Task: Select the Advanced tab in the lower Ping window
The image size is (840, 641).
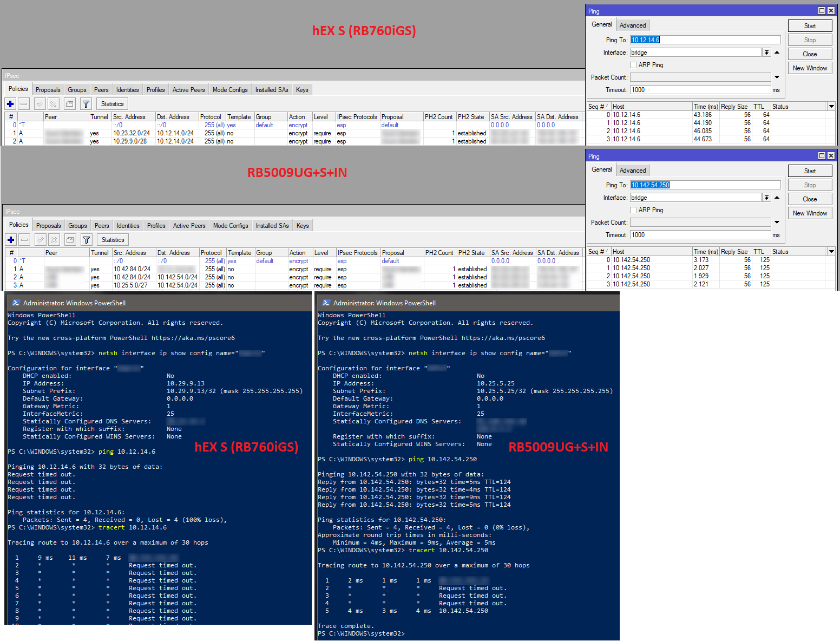Action: coord(632,171)
